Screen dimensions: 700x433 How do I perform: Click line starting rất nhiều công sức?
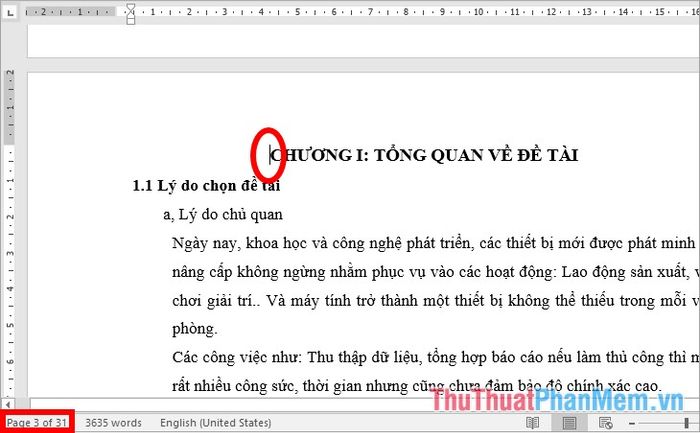pos(416,386)
